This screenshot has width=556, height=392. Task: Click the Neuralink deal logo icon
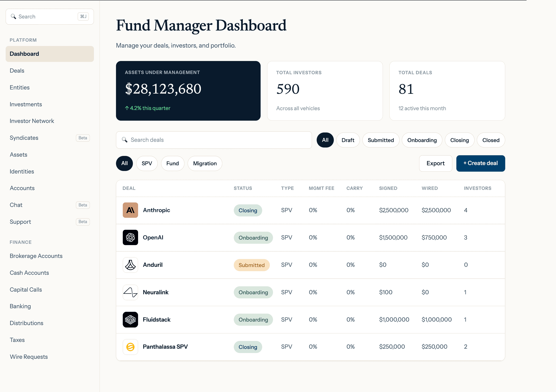coord(130,292)
